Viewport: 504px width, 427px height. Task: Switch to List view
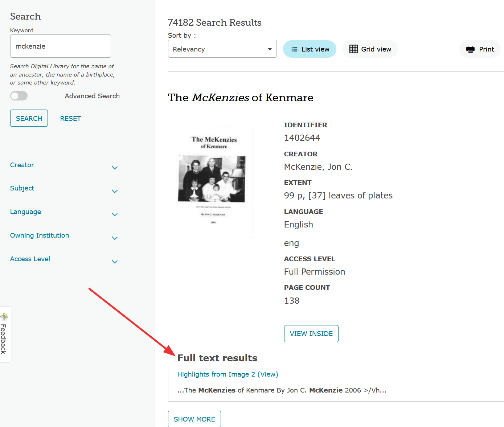pos(310,49)
